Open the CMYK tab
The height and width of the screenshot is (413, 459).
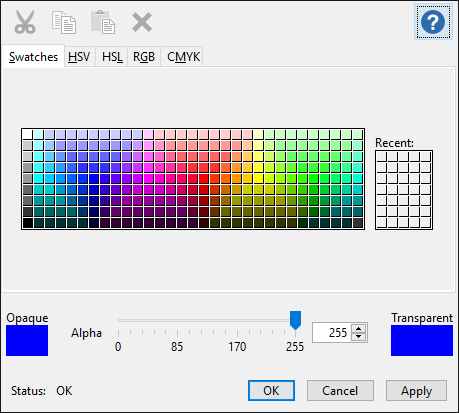point(183,57)
